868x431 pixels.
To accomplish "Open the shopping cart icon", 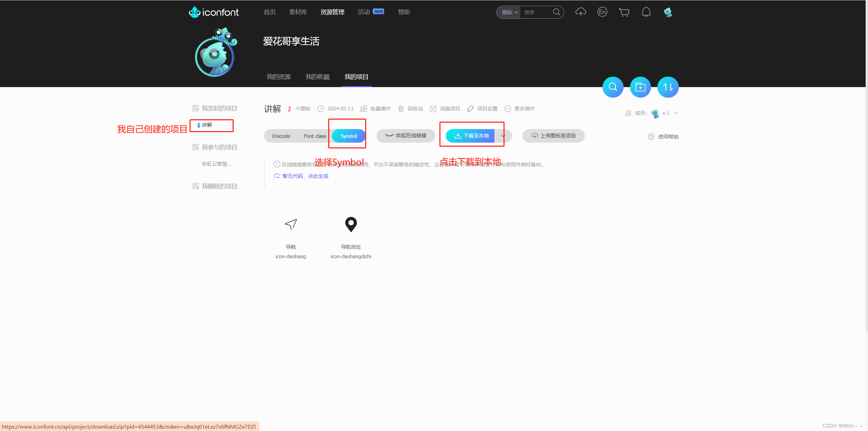I will [x=624, y=13].
